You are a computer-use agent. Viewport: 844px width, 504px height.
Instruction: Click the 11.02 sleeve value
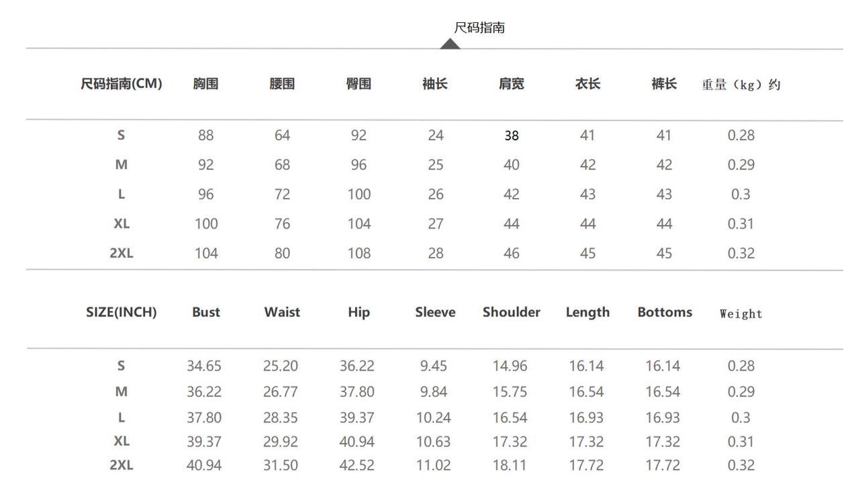434,465
